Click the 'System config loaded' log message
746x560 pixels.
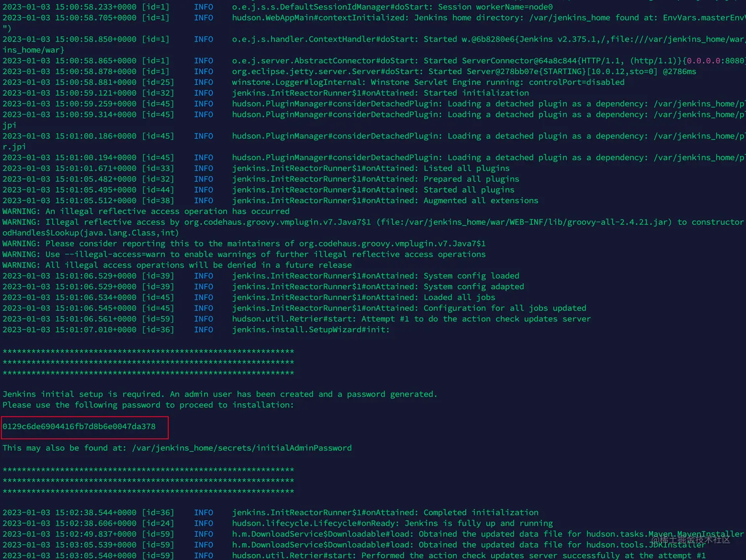click(471, 276)
